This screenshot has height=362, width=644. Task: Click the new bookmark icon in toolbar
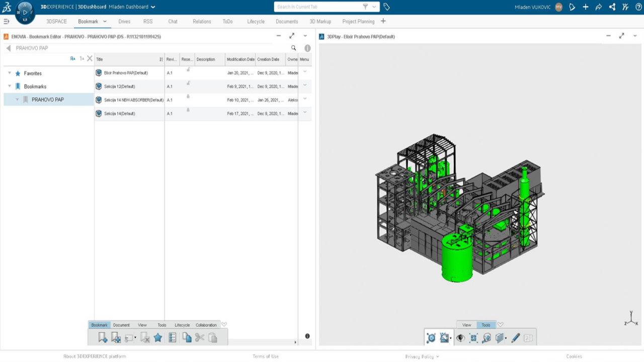tap(103, 338)
